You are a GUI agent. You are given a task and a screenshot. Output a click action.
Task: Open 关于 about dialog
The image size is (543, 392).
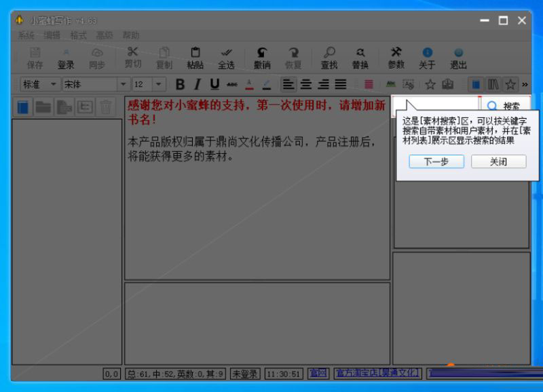click(427, 58)
